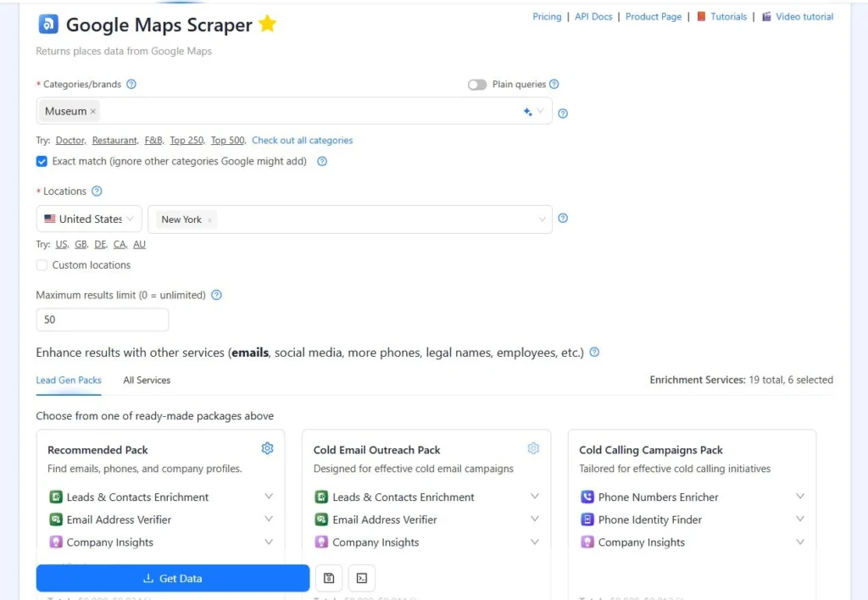
Task: Expand Company Insights in Recommended Pack
Action: pos(269,542)
